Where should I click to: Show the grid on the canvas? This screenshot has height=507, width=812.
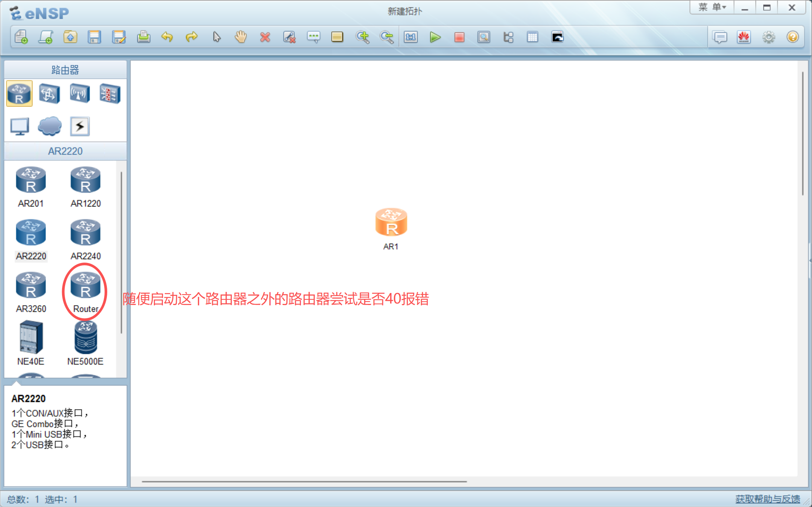[532, 37]
